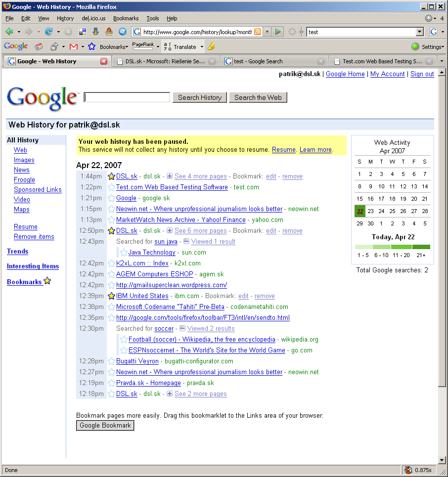
Task: Star the MarketWatch News Archive entry
Action: click(x=111, y=219)
